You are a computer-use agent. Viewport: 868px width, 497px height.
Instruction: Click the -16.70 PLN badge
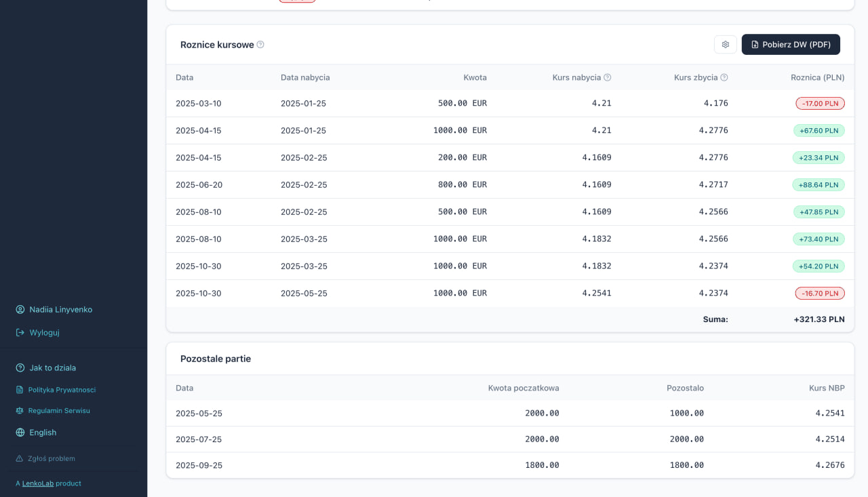point(820,294)
